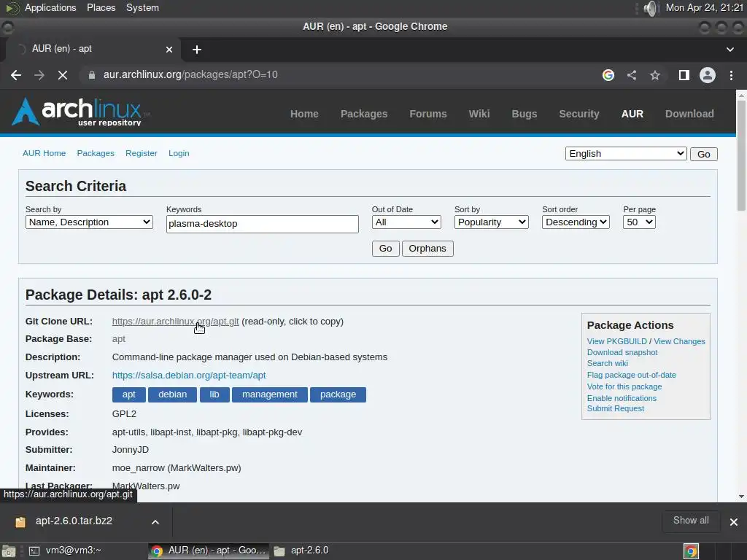This screenshot has width=747, height=560.
Task: Open the System menu
Action: click(x=142, y=8)
